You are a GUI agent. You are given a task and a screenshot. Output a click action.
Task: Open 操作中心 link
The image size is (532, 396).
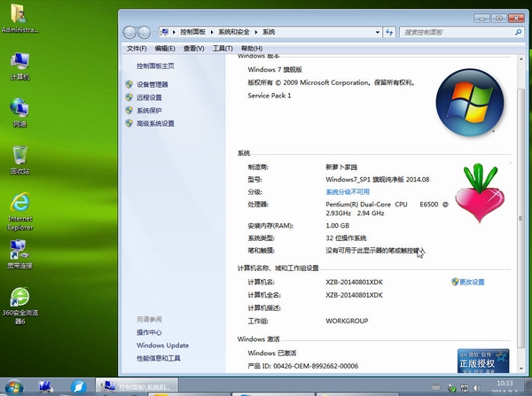click(149, 332)
